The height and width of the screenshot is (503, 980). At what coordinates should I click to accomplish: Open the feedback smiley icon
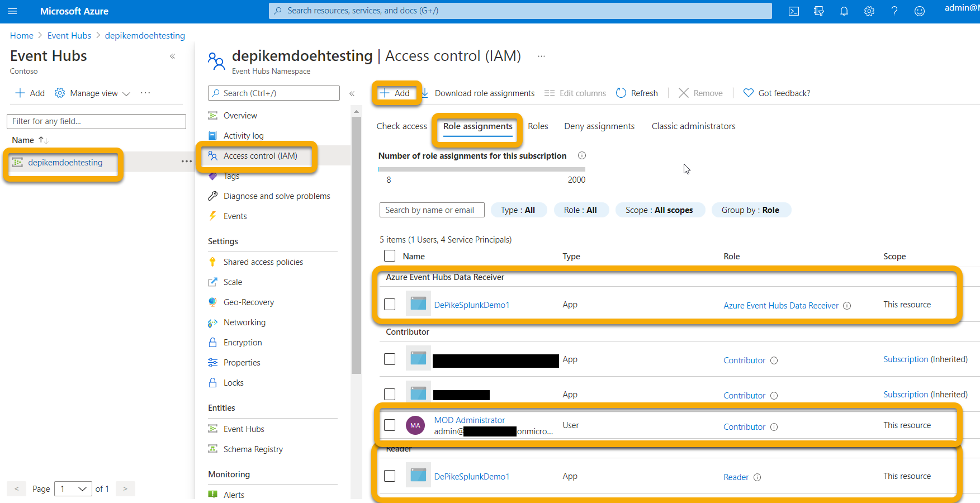[x=920, y=11]
